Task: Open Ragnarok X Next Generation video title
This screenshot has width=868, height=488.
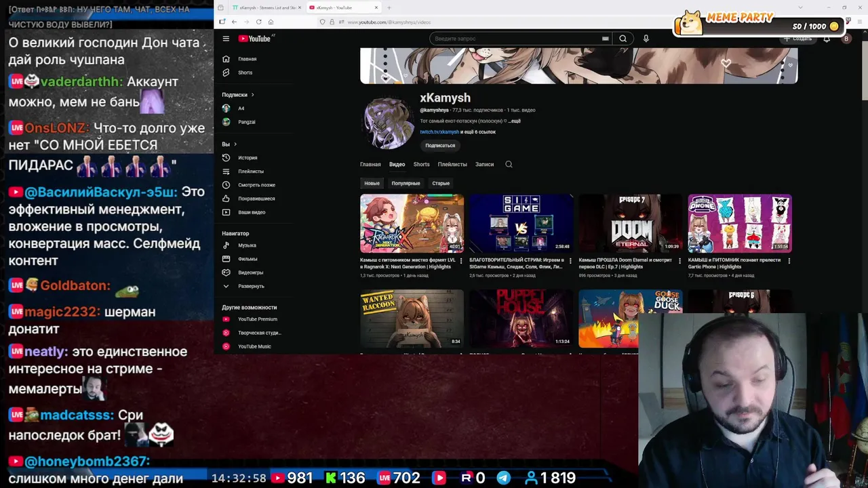Action: pos(408,263)
